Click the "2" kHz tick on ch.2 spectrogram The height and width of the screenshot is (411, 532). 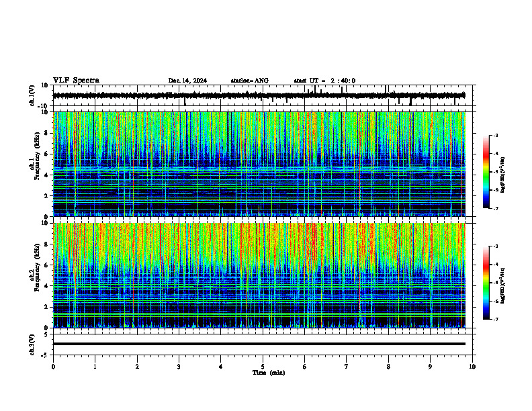[x=47, y=307]
